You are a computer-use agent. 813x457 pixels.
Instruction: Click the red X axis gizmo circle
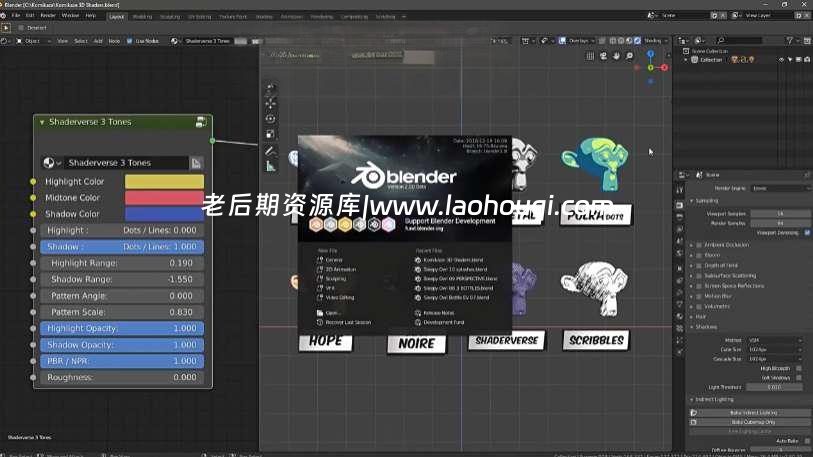pyautogui.click(x=664, y=67)
